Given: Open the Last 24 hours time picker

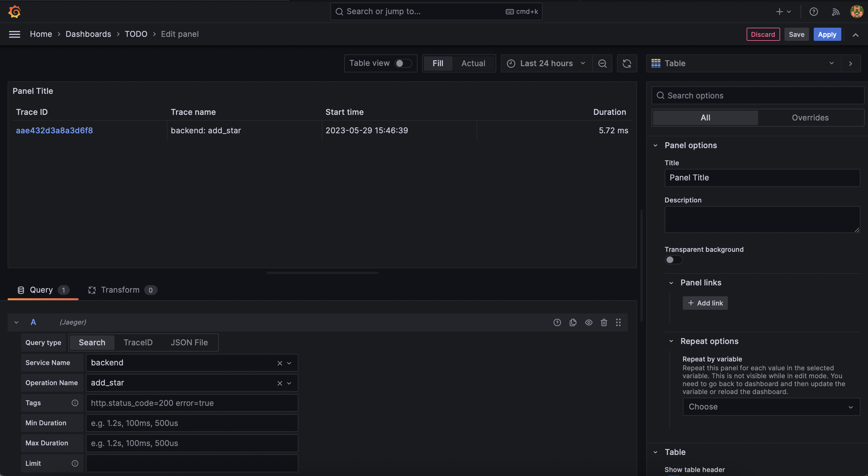Looking at the screenshot, I should (546, 64).
